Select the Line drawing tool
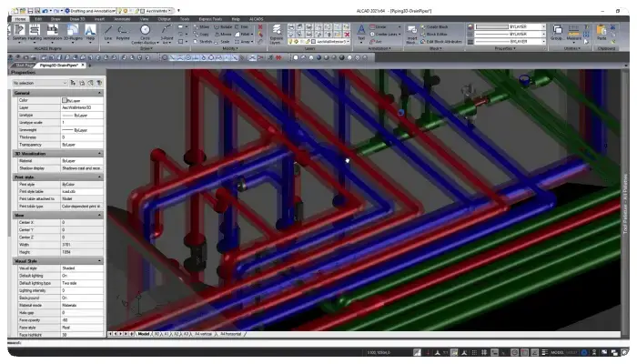 click(x=108, y=33)
